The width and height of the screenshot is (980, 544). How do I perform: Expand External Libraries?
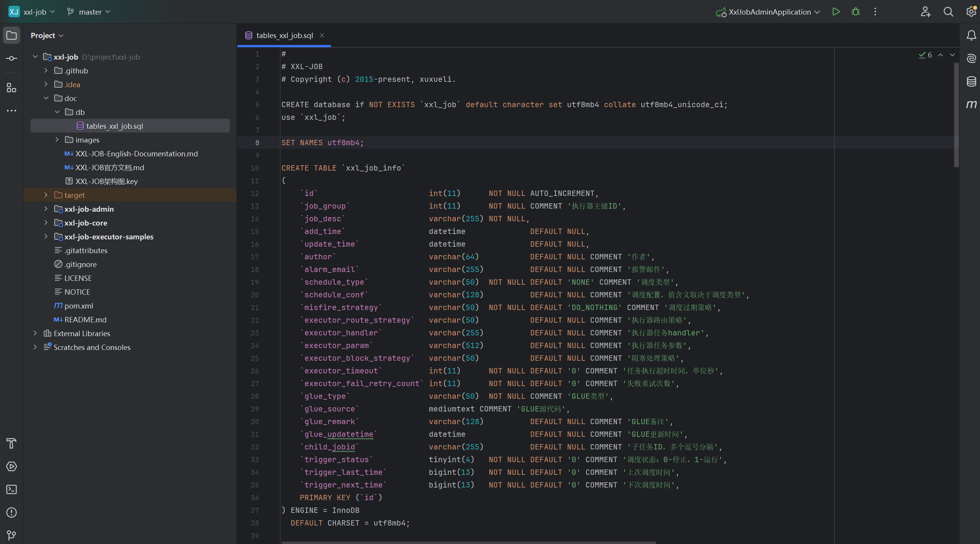point(35,333)
